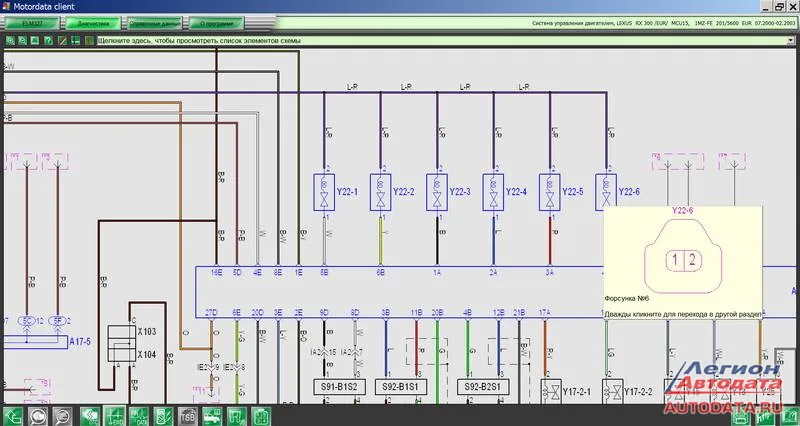
Task: Click the X103 connector label
Action: (x=146, y=332)
